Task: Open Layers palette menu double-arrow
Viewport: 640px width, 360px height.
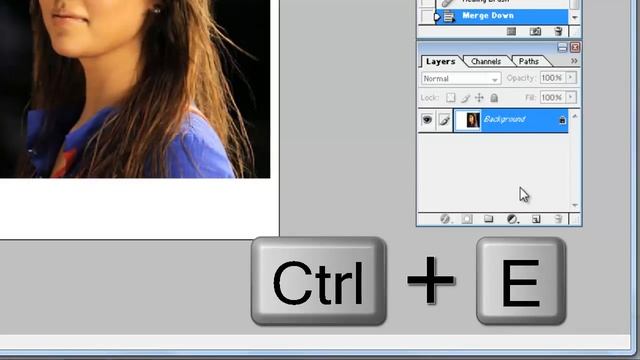Action: [574, 61]
